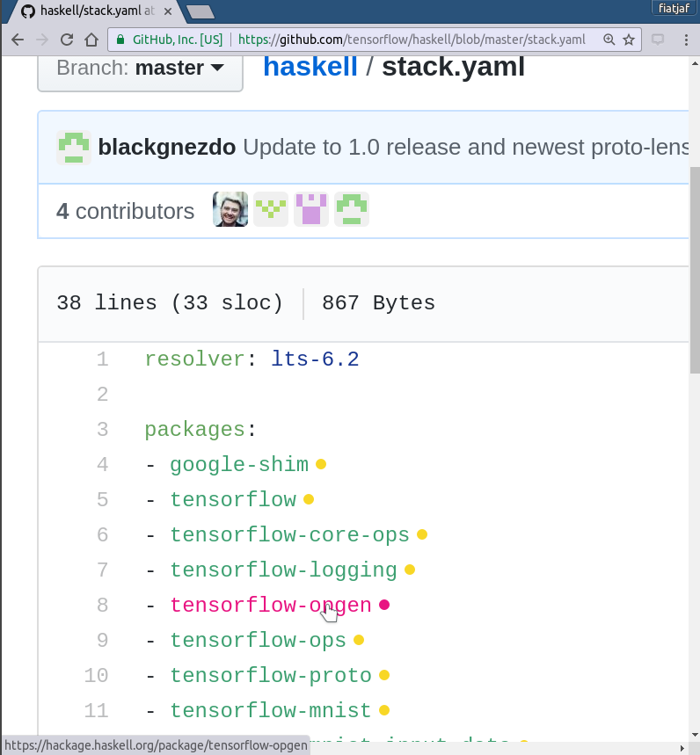The height and width of the screenshot is (755, 700).
Task: Reload the page with refresh icon
Action: click(67, 40)
